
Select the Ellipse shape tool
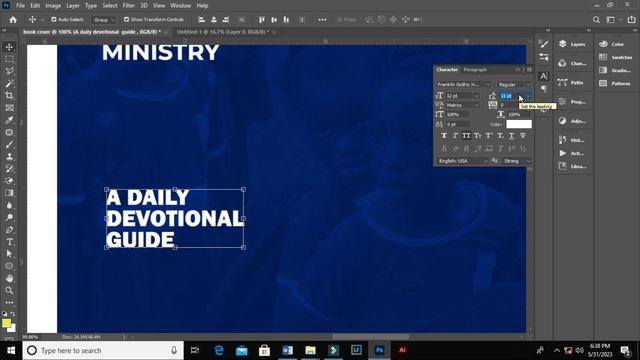tap(9, 266)
